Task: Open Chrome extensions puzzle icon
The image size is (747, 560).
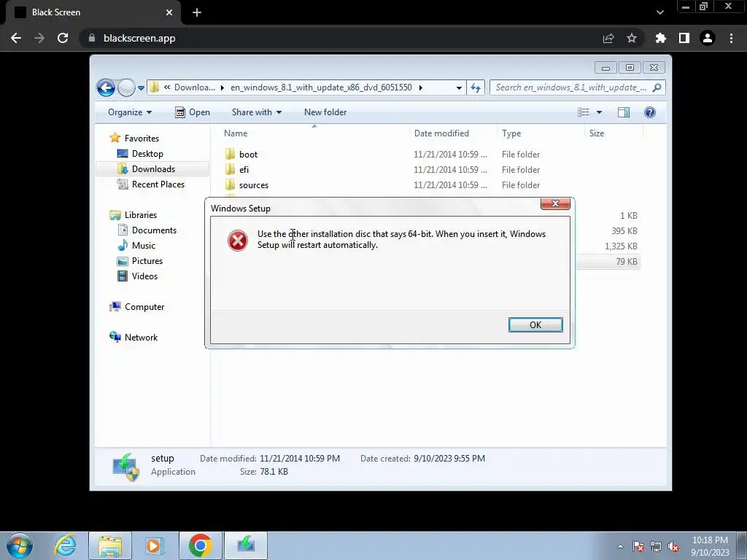Action: click(661, 38)
